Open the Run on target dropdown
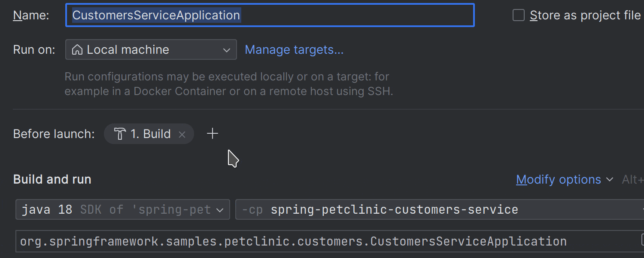 click(x=150, y=49)
